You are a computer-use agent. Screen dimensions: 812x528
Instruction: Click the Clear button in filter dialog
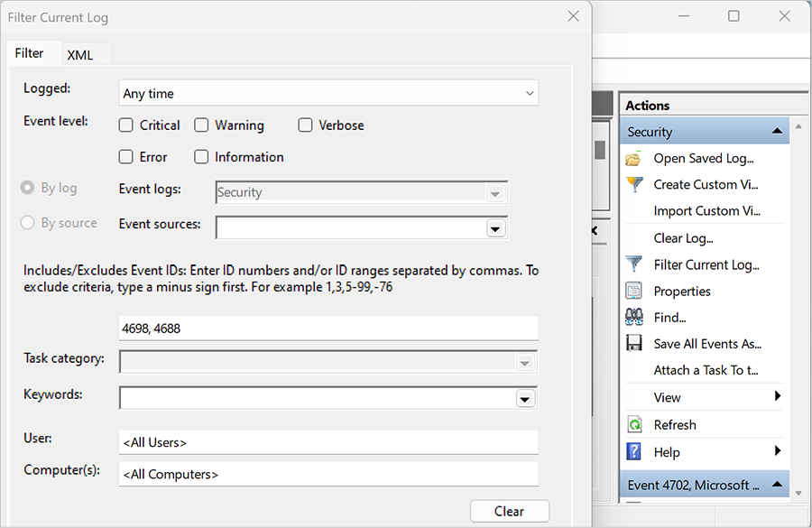(510, 512)
